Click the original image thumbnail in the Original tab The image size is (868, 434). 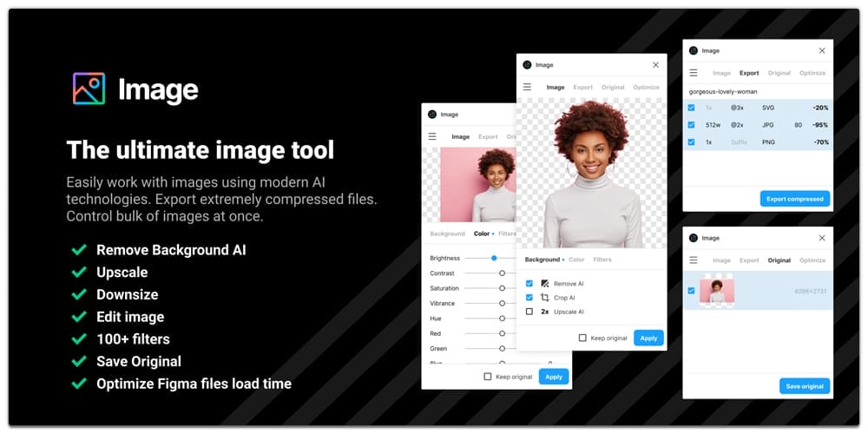717,290
